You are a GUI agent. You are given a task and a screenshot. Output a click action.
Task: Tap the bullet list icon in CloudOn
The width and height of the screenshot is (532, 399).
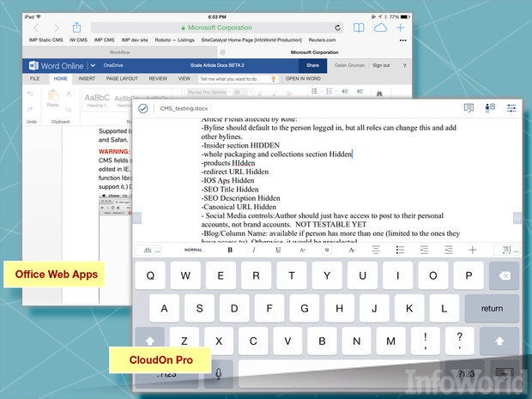coord(400,250)
